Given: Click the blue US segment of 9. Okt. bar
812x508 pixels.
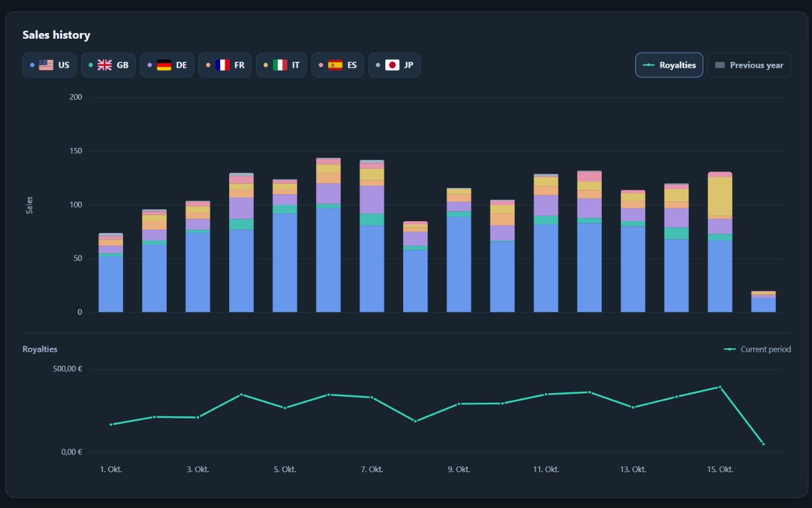Looking at the screenshot, I should [459, 265].
